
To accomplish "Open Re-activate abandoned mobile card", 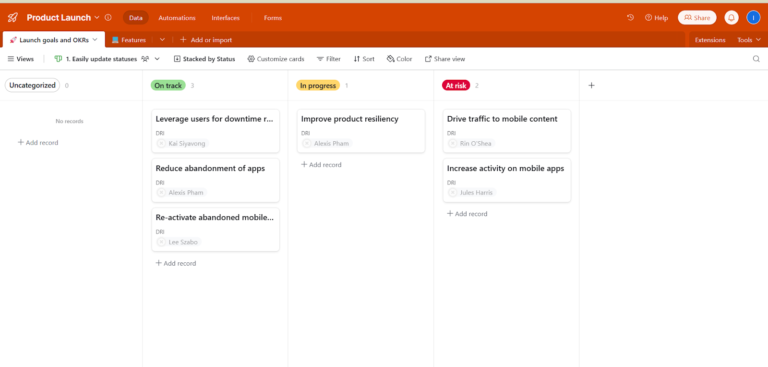I will pyautogui.click(x=216, y=229).
